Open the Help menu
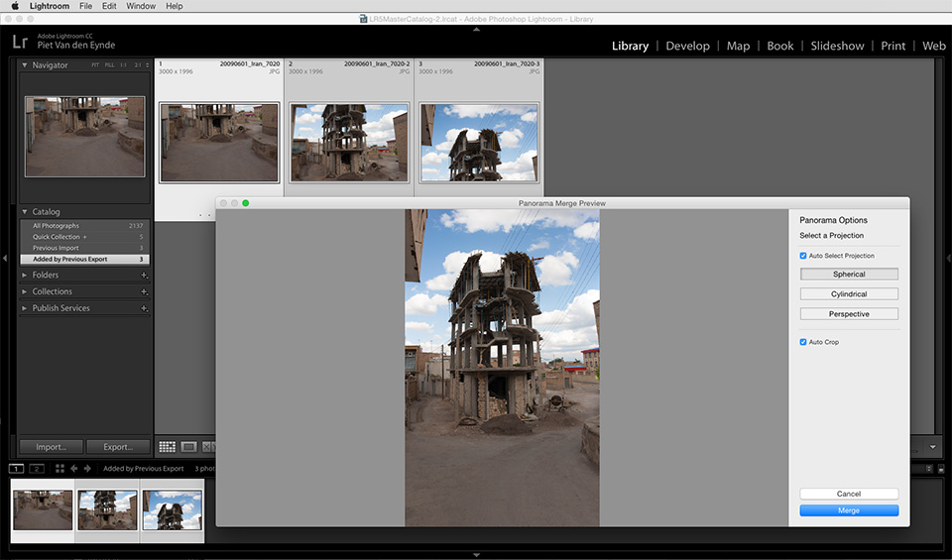952x560 pixels. tap(175, 6)
